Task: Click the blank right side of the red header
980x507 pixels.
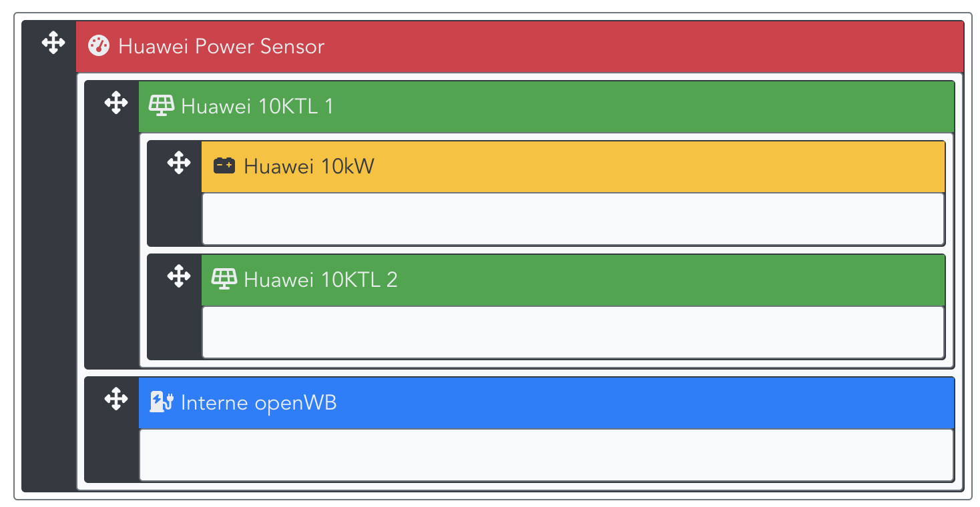Action: click(668, 47)
